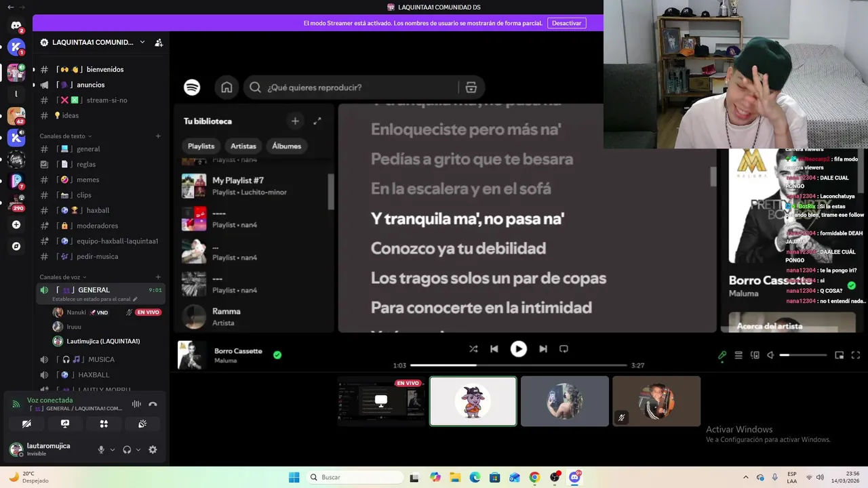Mute the microphone in user panel

(x=101, y=449)
